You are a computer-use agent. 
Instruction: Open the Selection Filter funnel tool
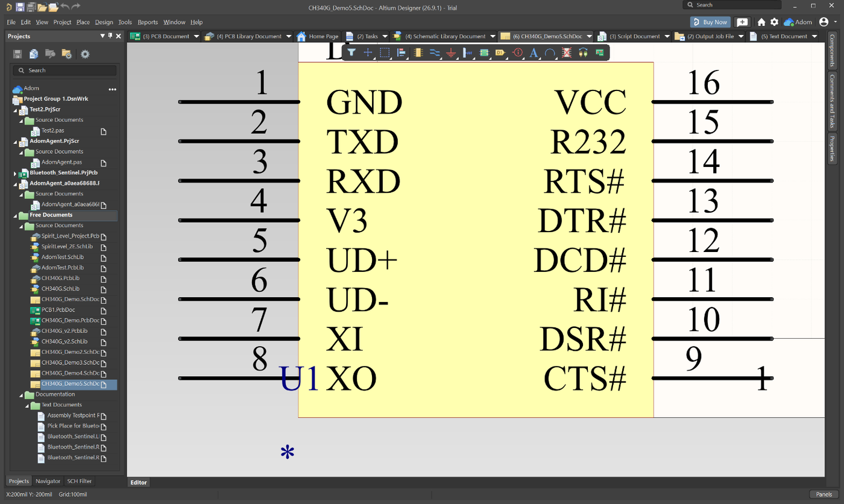pos(351,52)
